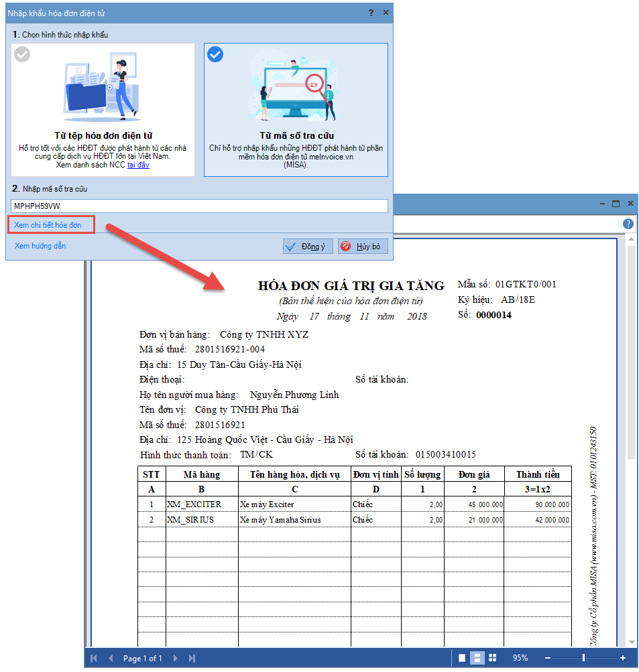Click the scroll down arrow of viewer

point(631,642)
